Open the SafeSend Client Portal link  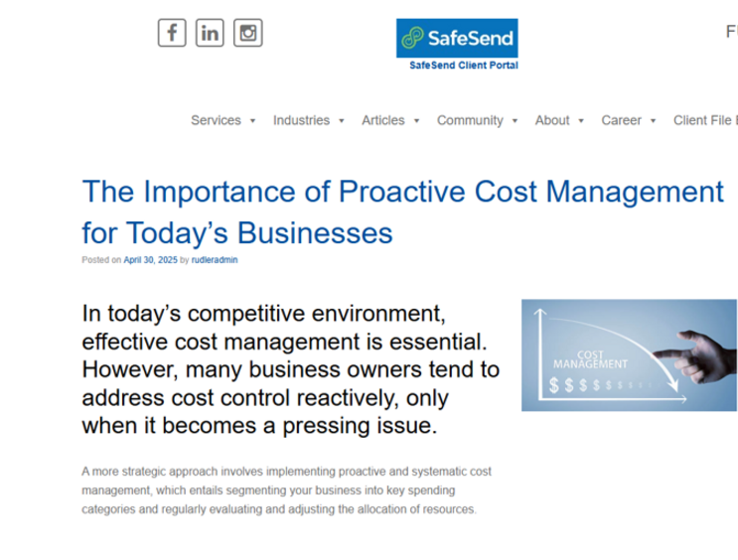tap(464, 66)
